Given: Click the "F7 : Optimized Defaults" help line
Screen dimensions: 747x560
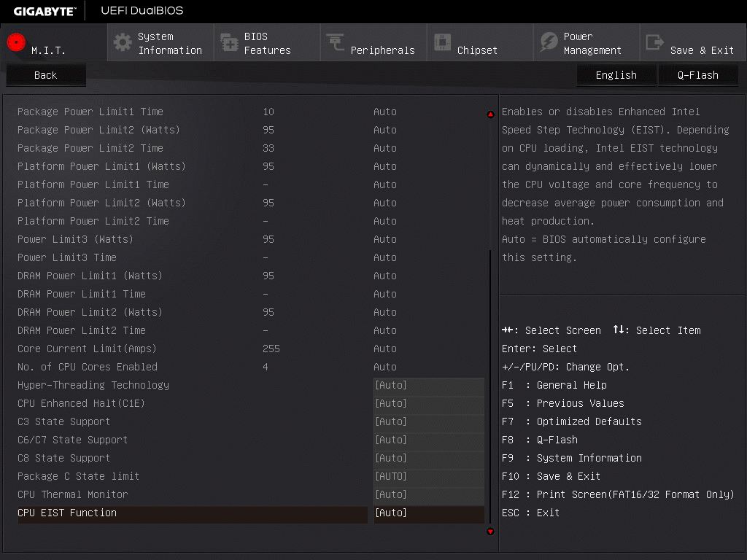Looking at the screenshot, I should tap(572, 422).
